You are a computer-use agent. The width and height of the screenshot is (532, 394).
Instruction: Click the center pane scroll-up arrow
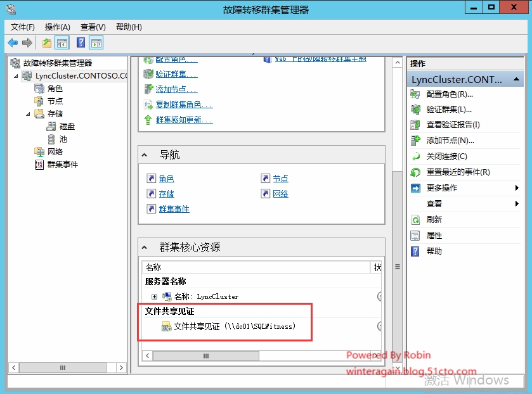click(x=398, y=63)
